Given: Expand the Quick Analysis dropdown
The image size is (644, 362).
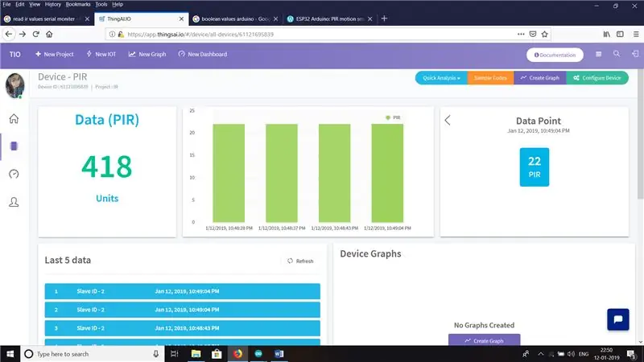Looking at the screenshot, I should 441,78.
